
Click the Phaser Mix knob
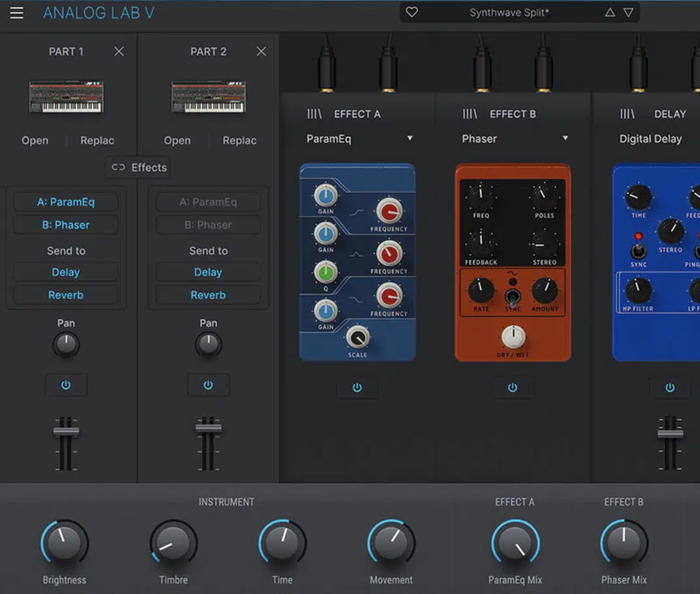tap(624, 543)
